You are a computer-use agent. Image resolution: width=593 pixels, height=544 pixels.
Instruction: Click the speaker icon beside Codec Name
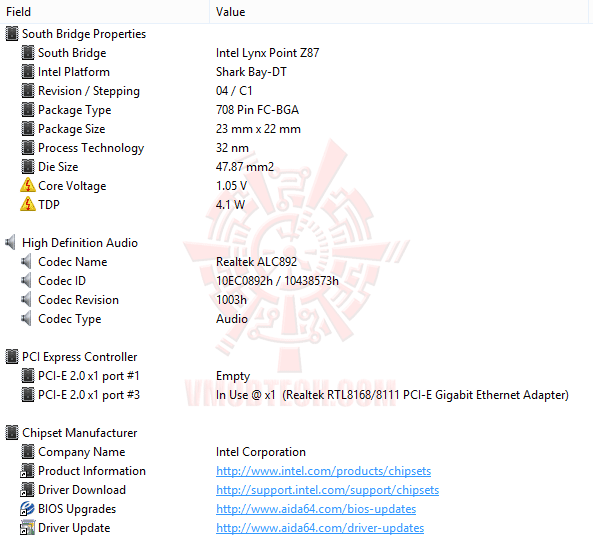[26, 261]
